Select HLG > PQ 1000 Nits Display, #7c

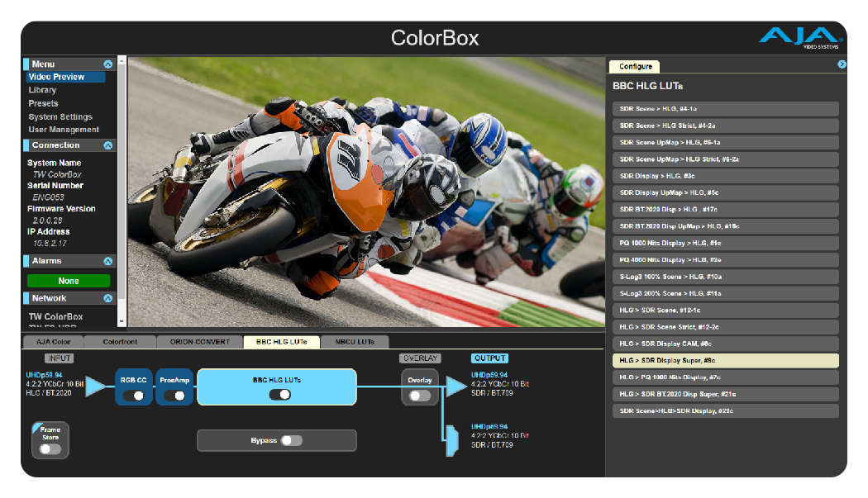point(726,377)
